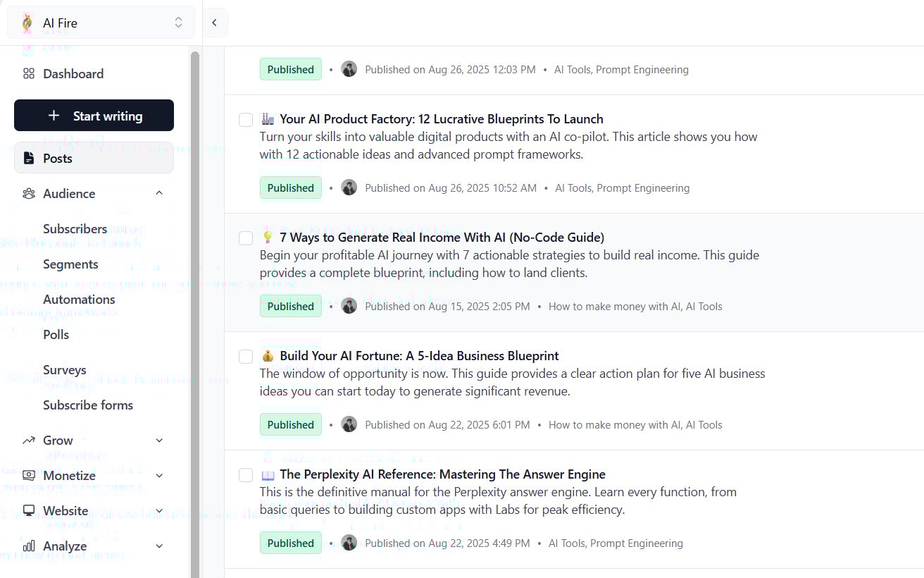Click the AI Fire publication logo icon
924x578 pixels.
coord(27,23)
